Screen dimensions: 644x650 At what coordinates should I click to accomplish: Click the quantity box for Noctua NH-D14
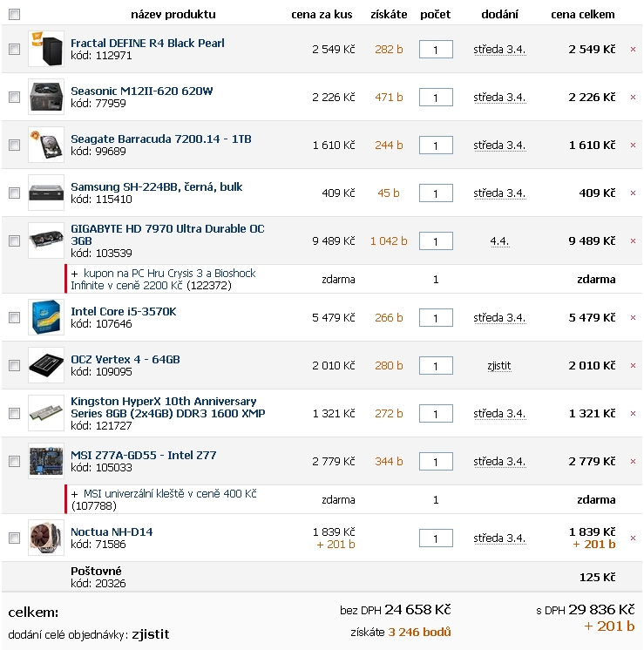[436, 538]
